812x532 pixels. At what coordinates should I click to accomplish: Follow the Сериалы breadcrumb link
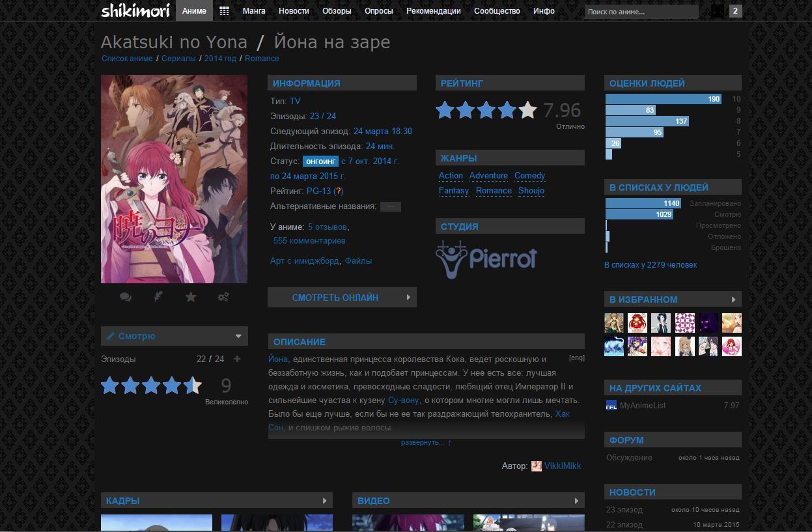click(178, 59)
